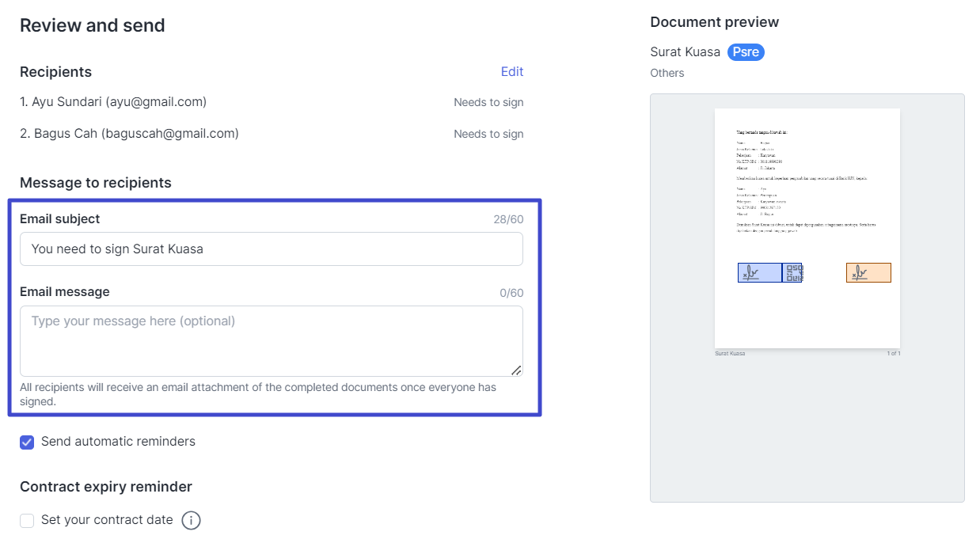Screen dimensions: 980x543
Task: Click the resize grip of the Email message box
Action: tap(517, 370)
